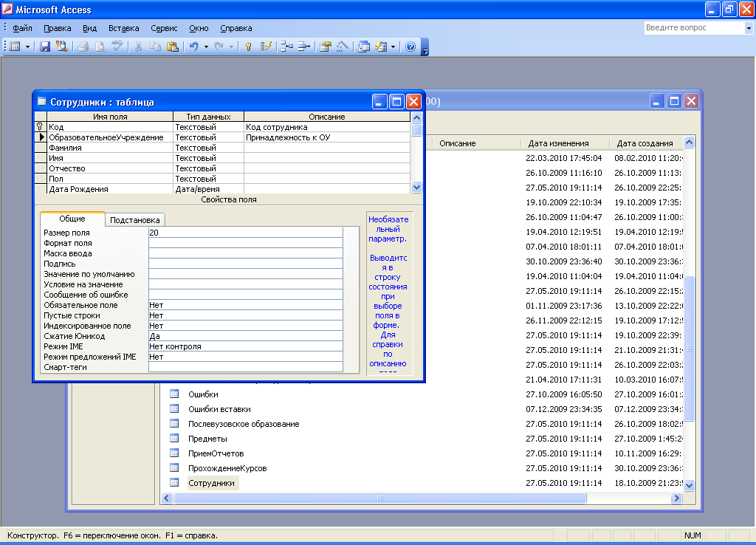This screenshot has height=545, width=756.
Task: Click the Delete Rows toolbar icon
Action: [x=303, y=47]
